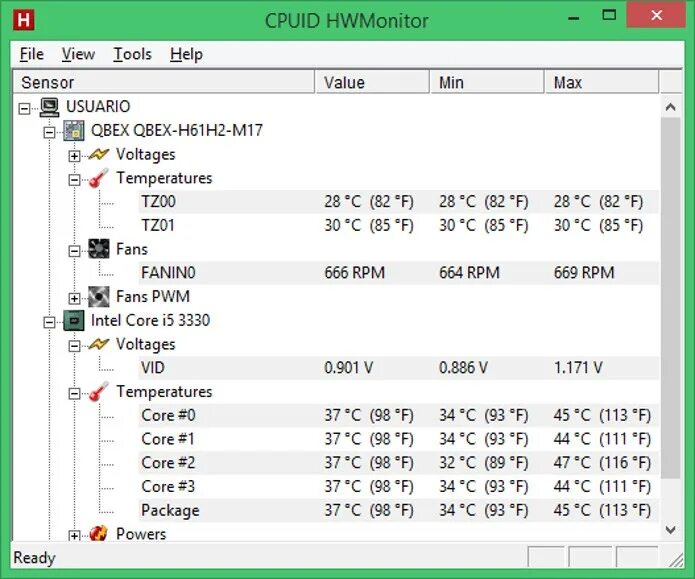This screenshot has height=579, width=695.
Task: Expand the motherboard Voltages node
Action: (x=74, y=156)
